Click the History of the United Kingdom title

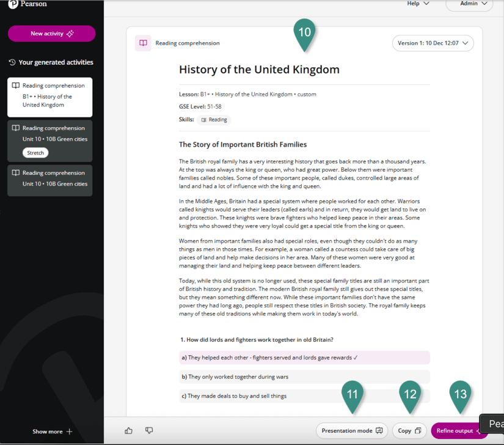[259, 70]
